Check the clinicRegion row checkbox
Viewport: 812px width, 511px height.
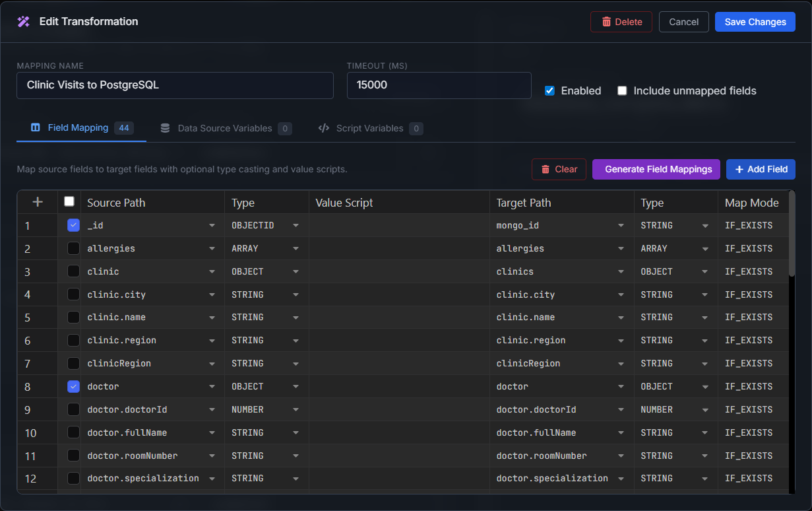click(73, 363)
